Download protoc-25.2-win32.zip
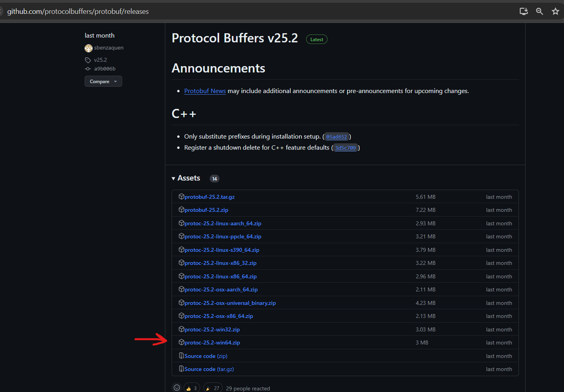564x392 pixels. [x=212, y=329]
